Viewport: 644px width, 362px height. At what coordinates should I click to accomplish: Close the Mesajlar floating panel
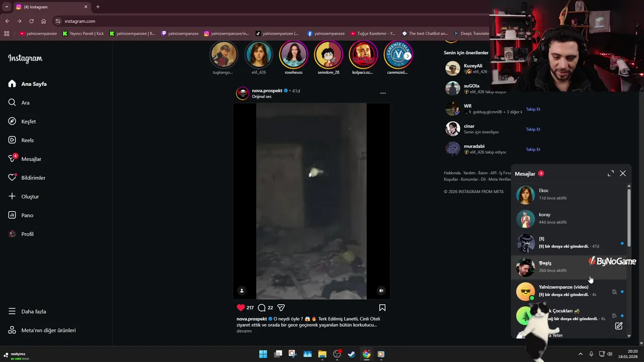coord(623,173)
